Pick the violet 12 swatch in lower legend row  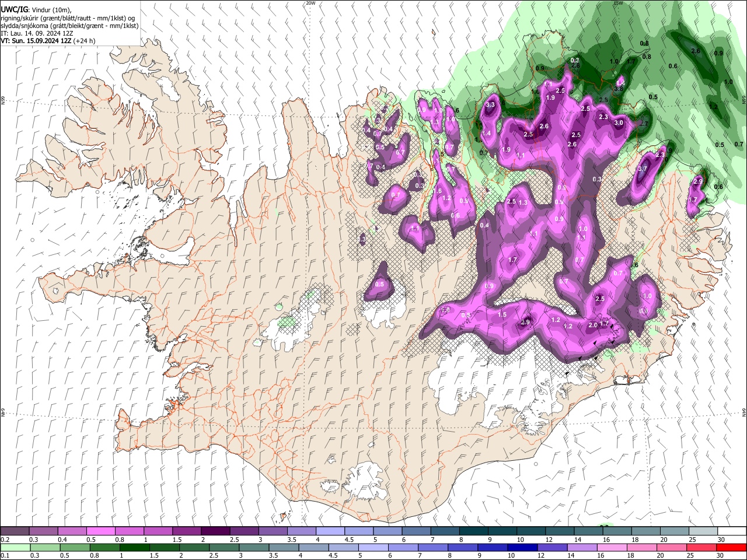click(551, 548)
